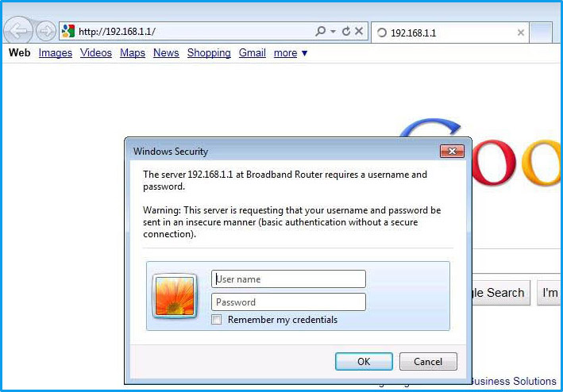Click the Refresh icon in the address bar
The height and width of the screenshot is (392, 563).
[346, 32]
